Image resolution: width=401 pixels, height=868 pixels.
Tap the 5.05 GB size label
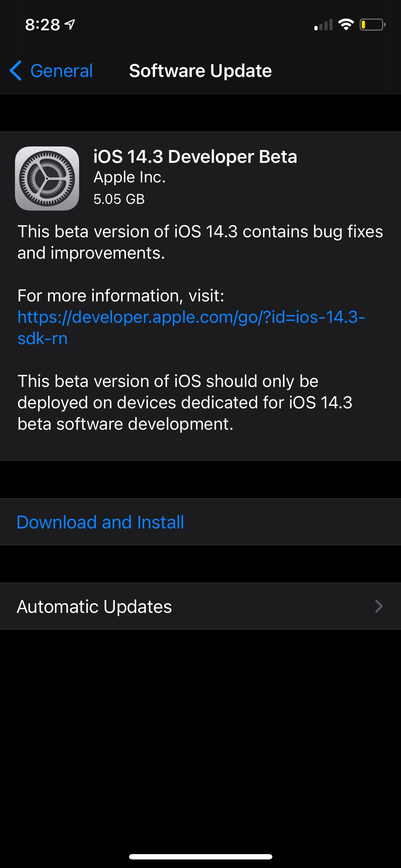119,199
